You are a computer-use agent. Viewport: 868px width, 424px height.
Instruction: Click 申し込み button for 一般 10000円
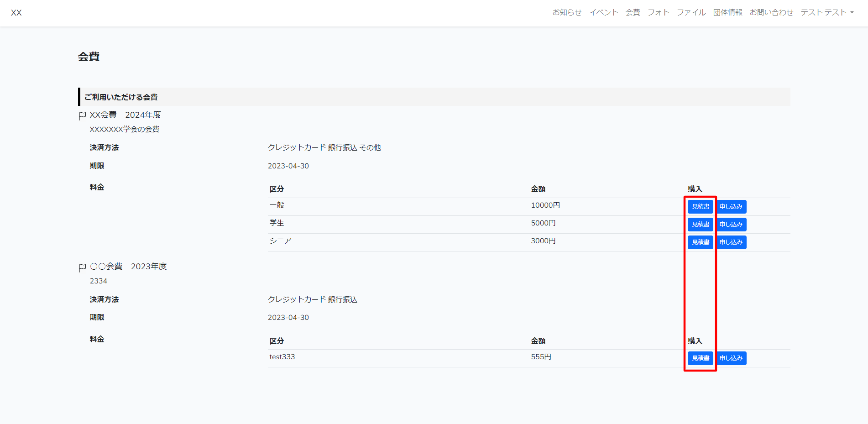pyautogui.click(x=731, y=207)
